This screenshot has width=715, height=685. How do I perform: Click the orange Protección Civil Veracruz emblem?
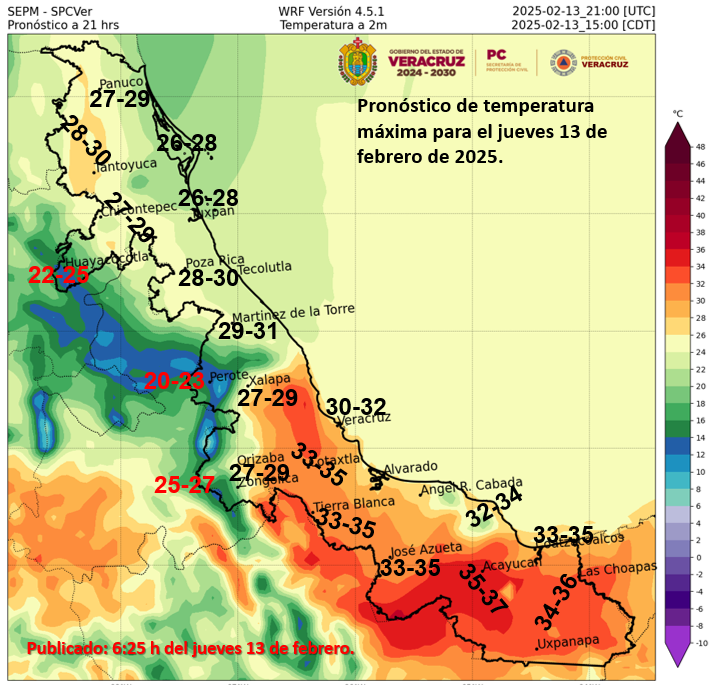(561, 62)
